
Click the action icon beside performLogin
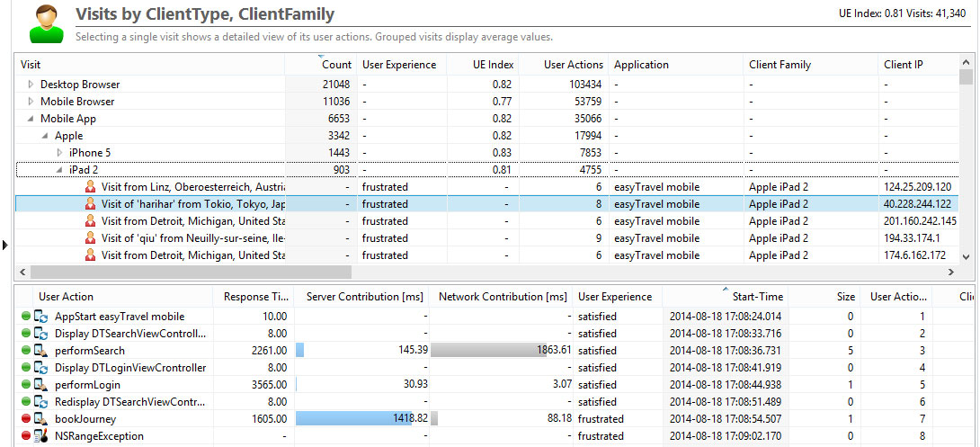[40, 385]
